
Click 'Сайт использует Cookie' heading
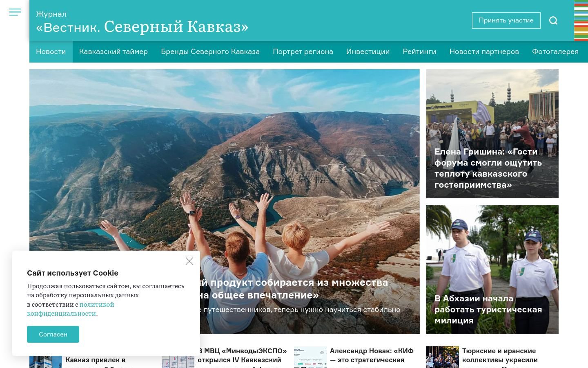73,273
